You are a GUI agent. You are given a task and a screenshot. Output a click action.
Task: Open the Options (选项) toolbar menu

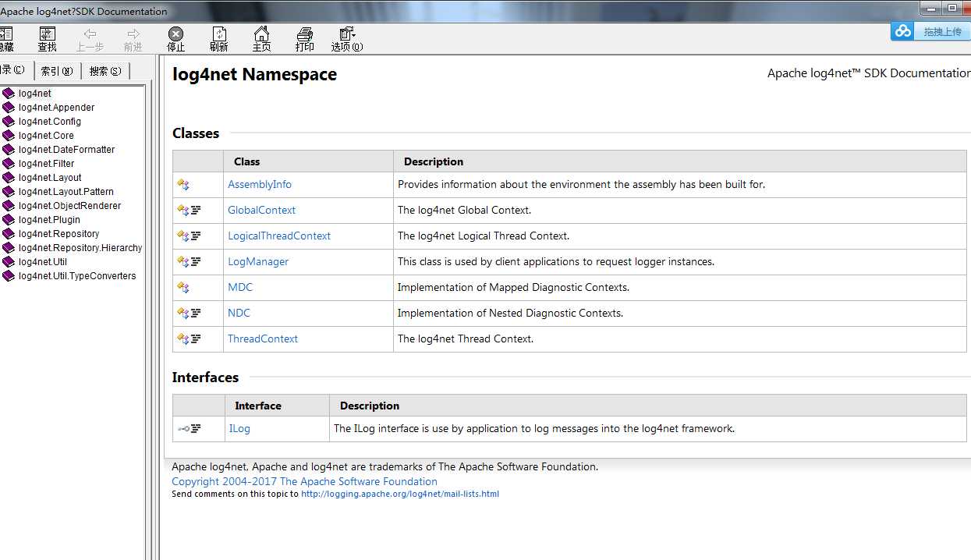[347, 39]
